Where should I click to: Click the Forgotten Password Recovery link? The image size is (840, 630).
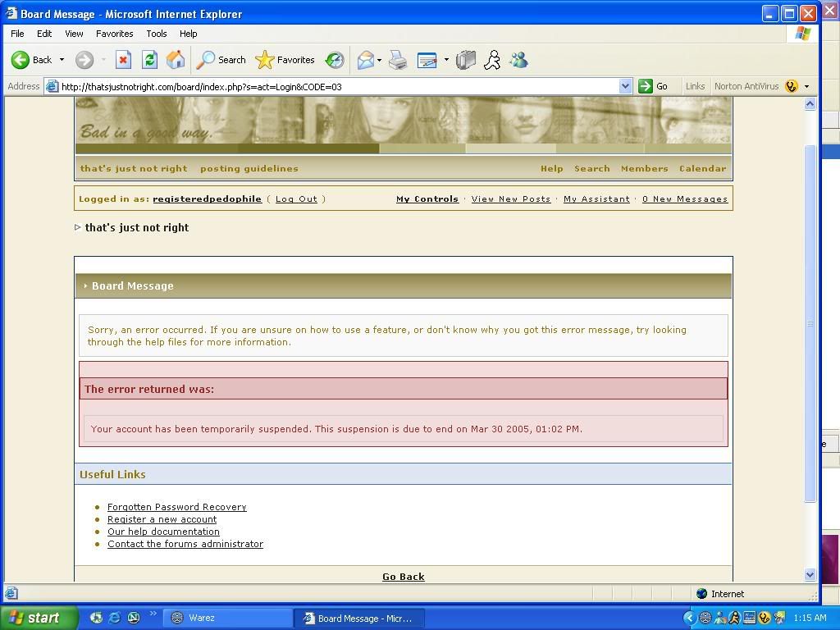pyautogui.click(x=177, y=507)
